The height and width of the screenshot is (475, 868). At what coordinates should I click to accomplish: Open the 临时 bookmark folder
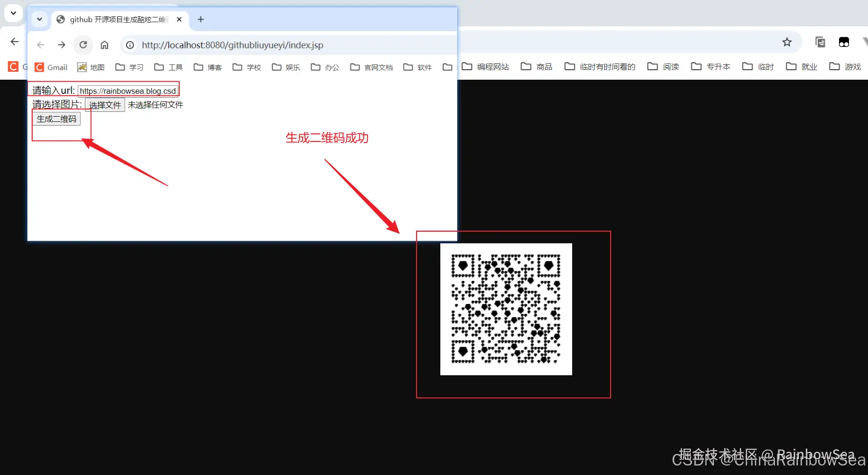tap(758, 66)
